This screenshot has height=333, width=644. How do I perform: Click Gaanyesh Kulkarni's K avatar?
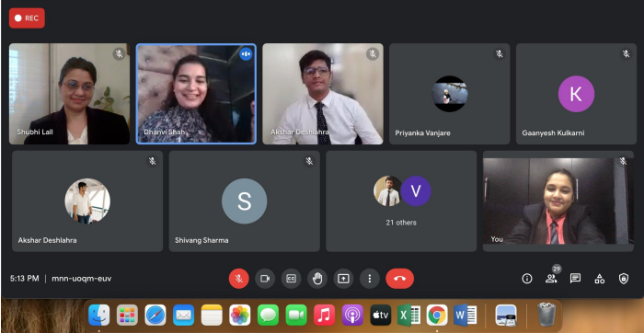pos(576,94)
